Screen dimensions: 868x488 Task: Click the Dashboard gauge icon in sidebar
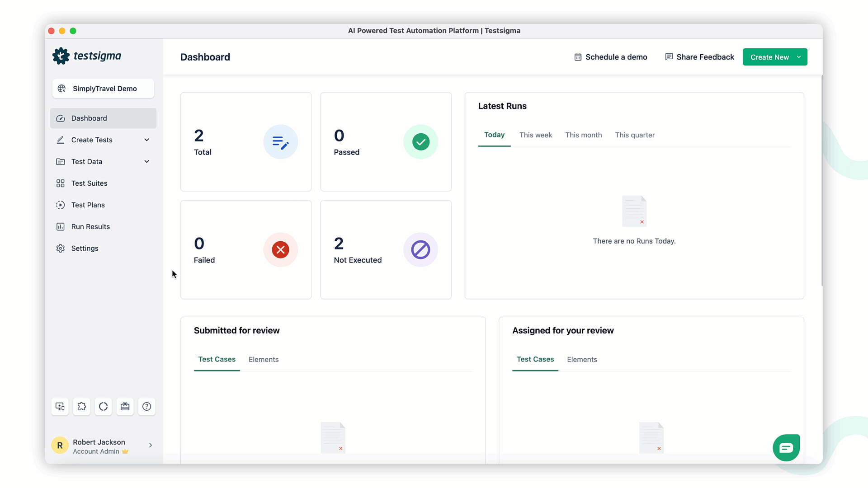click(60, 118)
